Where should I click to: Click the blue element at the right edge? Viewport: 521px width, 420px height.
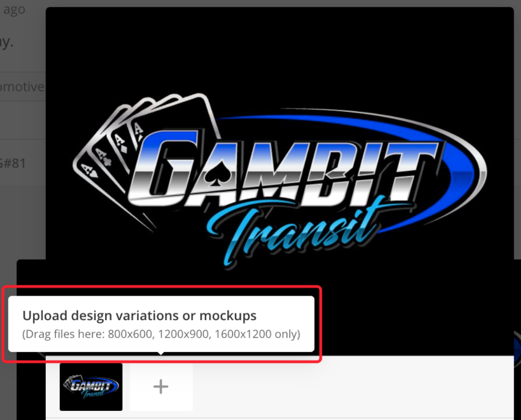click(x=517, y=345)
